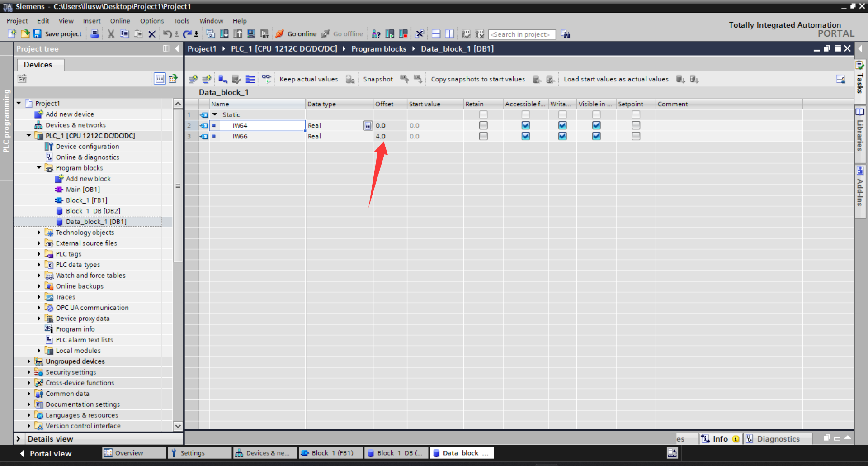Click the Split editor vertically icon
The height and width of the screenshot is (466, 868).
coord(449,34)
